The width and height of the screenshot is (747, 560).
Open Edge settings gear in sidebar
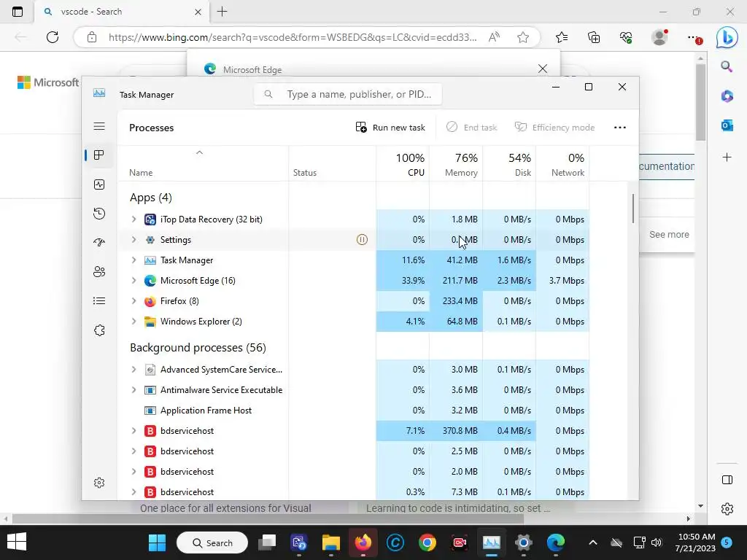pyautogui.click(x=727, y=508)
